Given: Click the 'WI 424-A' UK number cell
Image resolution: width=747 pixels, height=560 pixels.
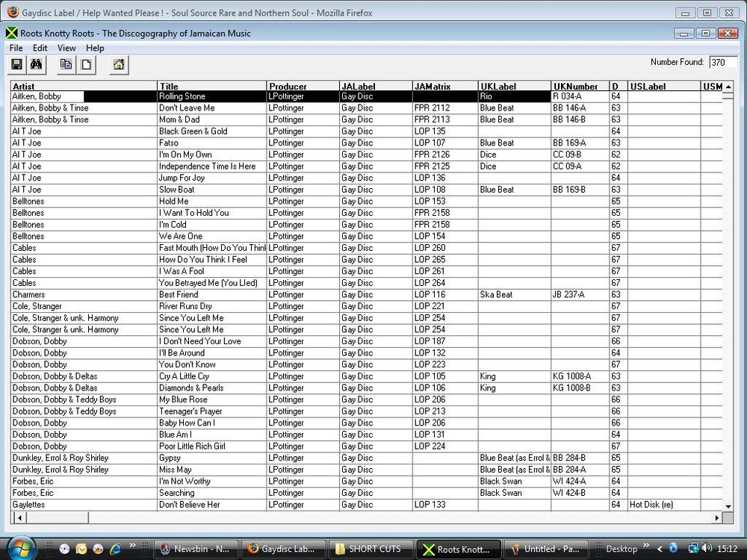Looking at the screenshot, I should click(x=580, y=482).
